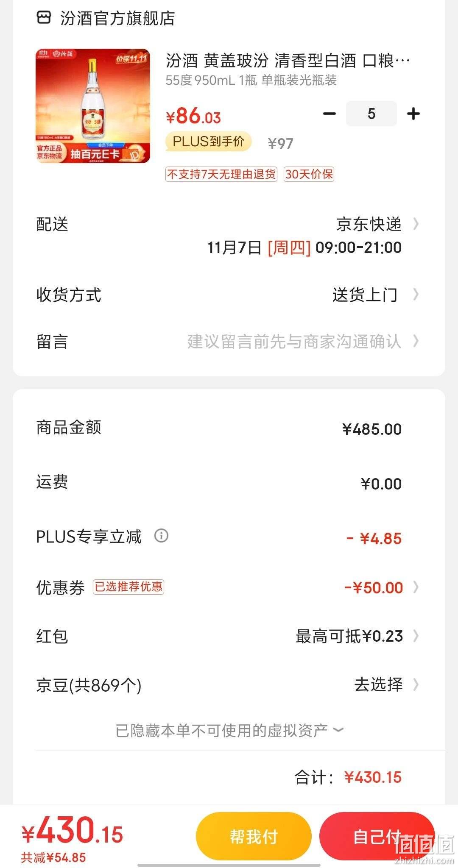Open the 红包 row chevron
The width and height of the screenshot is (458, 868).
click(416, 636)
